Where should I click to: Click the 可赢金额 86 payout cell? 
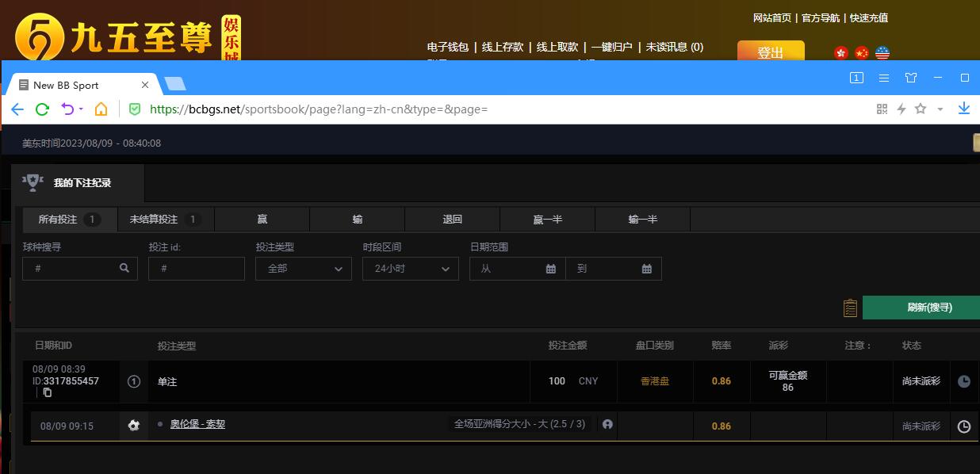[788, 381]
